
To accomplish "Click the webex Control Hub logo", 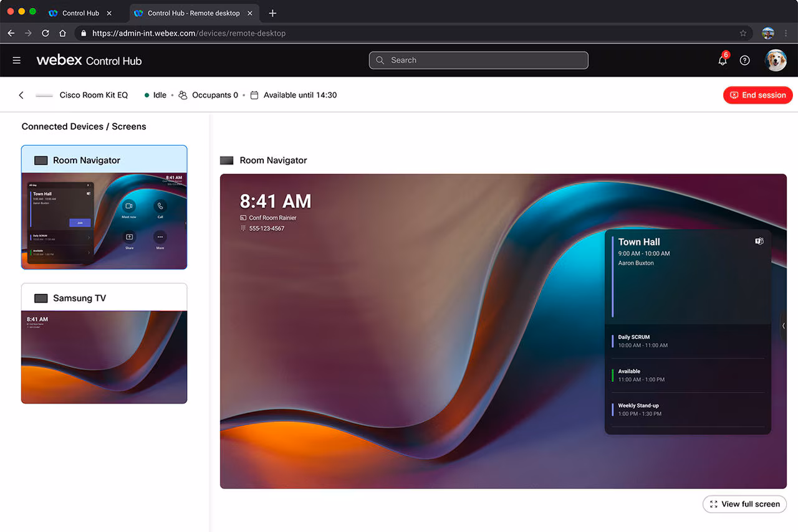I will [89, 60].
